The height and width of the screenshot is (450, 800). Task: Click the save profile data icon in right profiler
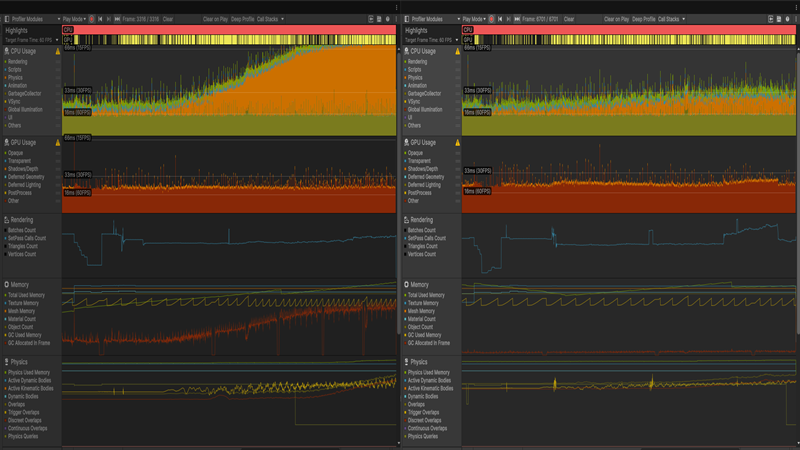[779, 19]
